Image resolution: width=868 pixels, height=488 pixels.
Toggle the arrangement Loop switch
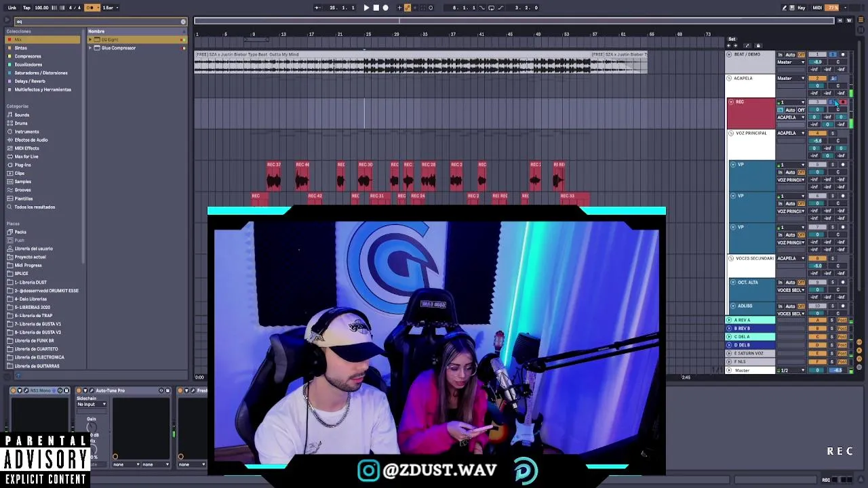pyautogui.click(x=491, y=7)
